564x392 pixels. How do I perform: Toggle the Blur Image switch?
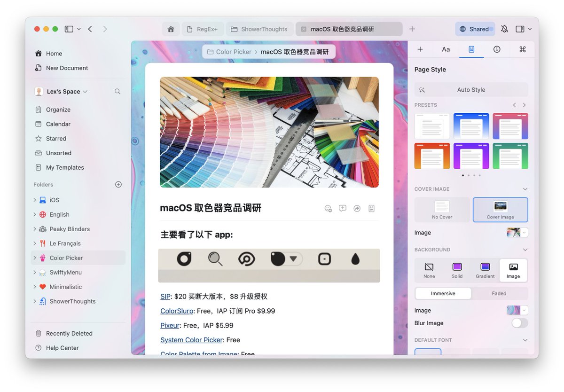click(x=520, y=323)
